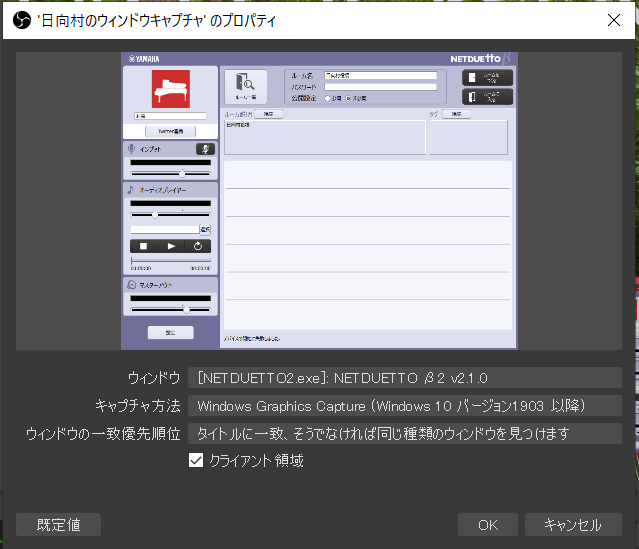The height and width of the screenshot is (549, 639).
Task: Click the input volume slider handle in the preview
Action: [182, 174]
